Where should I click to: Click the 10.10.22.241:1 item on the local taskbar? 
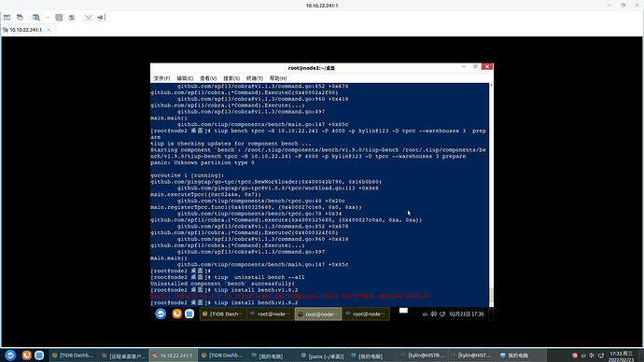[x=173, y=355]
